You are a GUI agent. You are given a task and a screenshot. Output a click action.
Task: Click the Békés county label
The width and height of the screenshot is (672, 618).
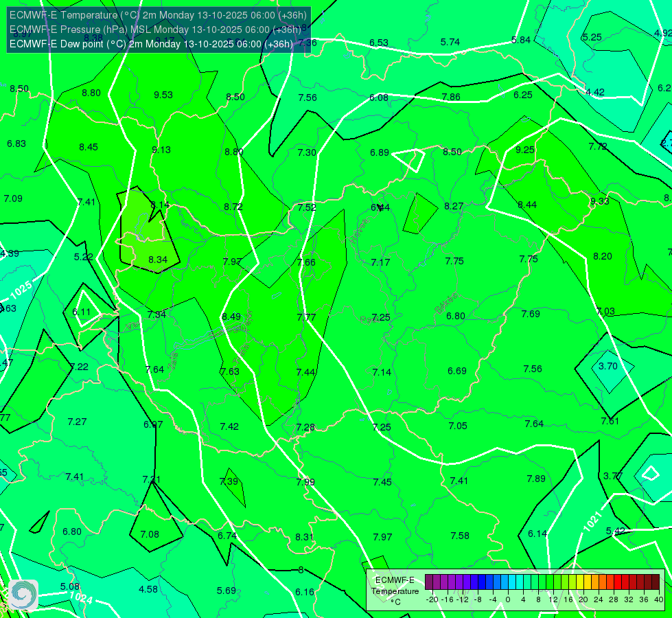tap(445, 303)
